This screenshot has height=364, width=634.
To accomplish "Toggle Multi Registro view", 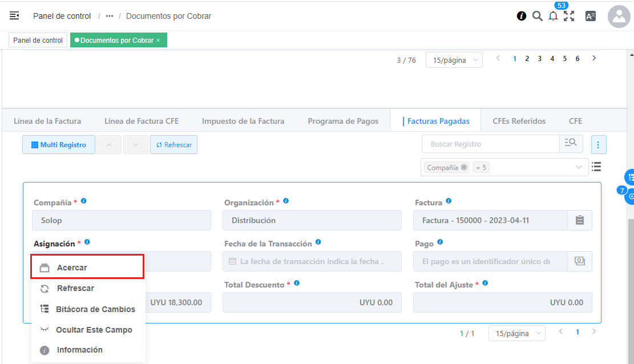I will 59,145.
